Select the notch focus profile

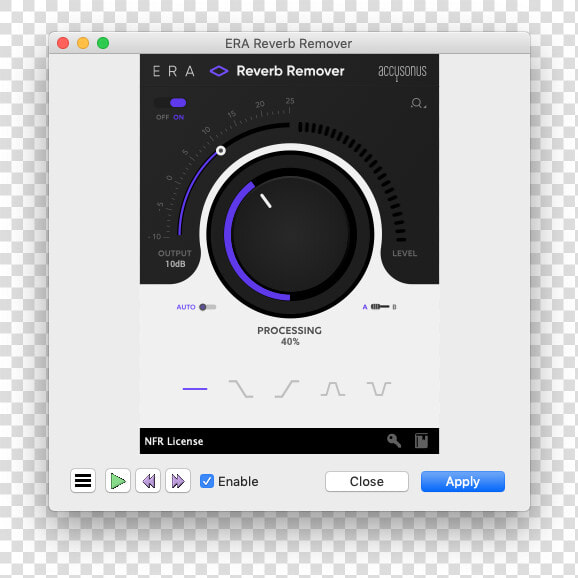tap(379, 389)
